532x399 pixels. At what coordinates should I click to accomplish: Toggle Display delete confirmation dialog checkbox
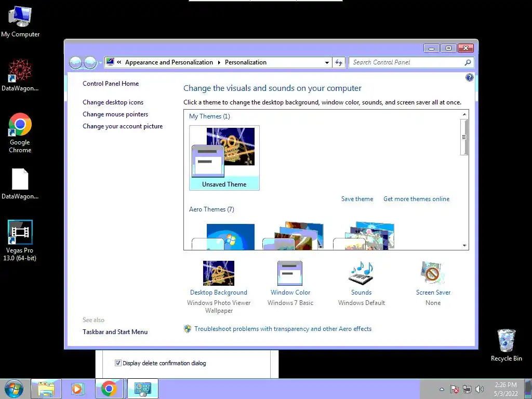118,363
